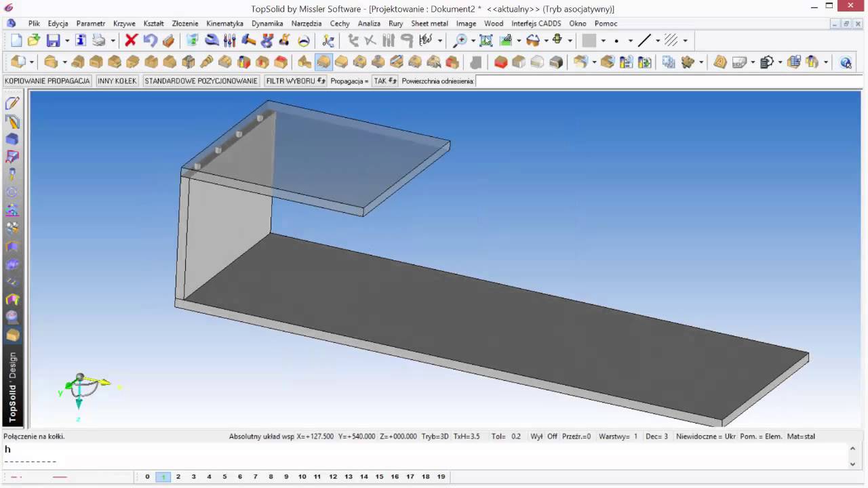Click the help icon with question mark
The image size is (868, 488).
tap(846, 62)
